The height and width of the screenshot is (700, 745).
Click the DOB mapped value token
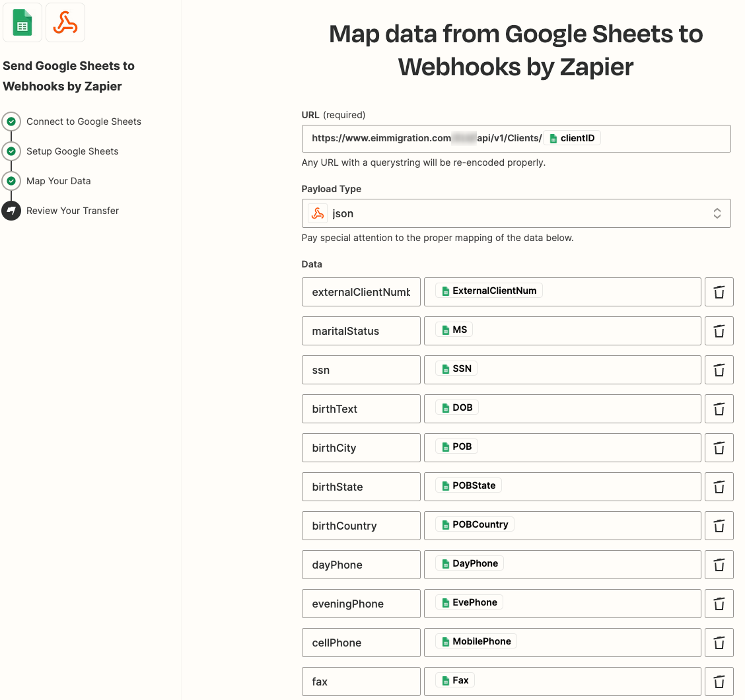pyautogui.click(x=456, y=407)
